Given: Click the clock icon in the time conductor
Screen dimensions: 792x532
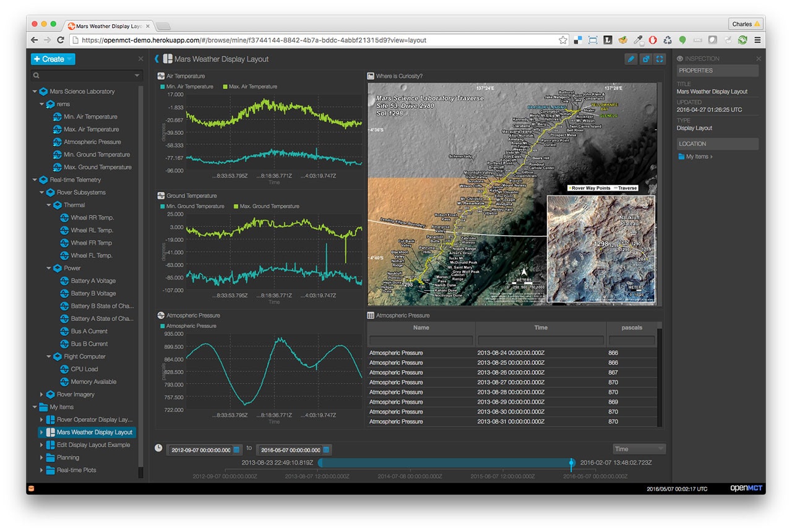Looking at the screenshot, I should [x=160, y=448].
